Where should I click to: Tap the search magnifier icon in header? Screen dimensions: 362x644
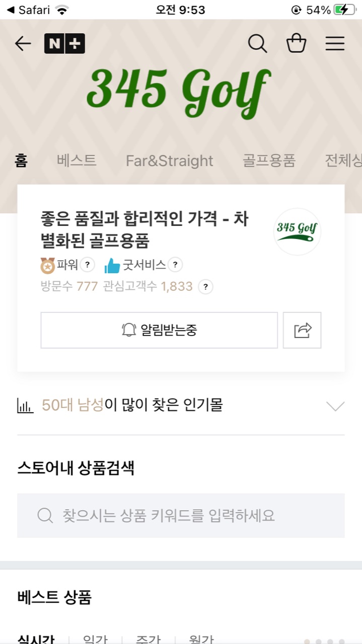[257, 44]
